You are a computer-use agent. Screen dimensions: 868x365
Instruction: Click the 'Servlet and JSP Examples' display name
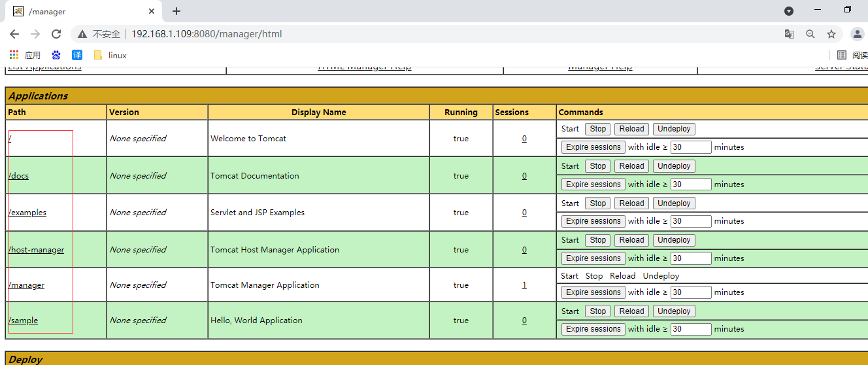pos(258,213)
